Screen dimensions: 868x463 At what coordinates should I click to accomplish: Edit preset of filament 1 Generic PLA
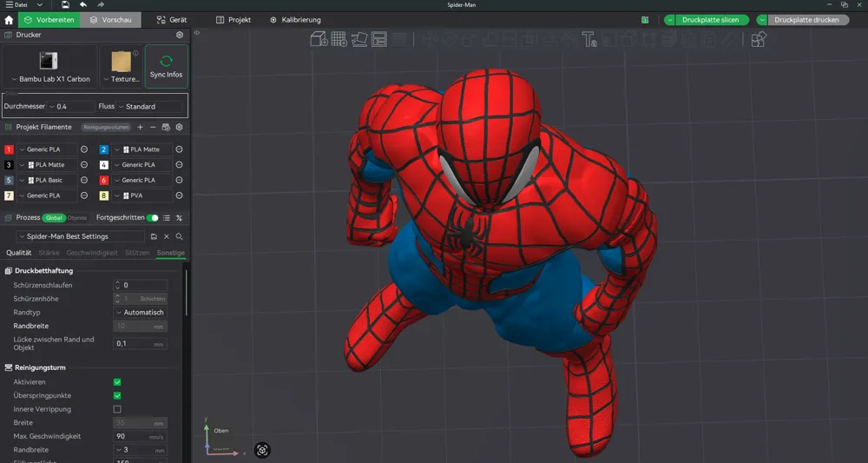[x=84, y=149]
